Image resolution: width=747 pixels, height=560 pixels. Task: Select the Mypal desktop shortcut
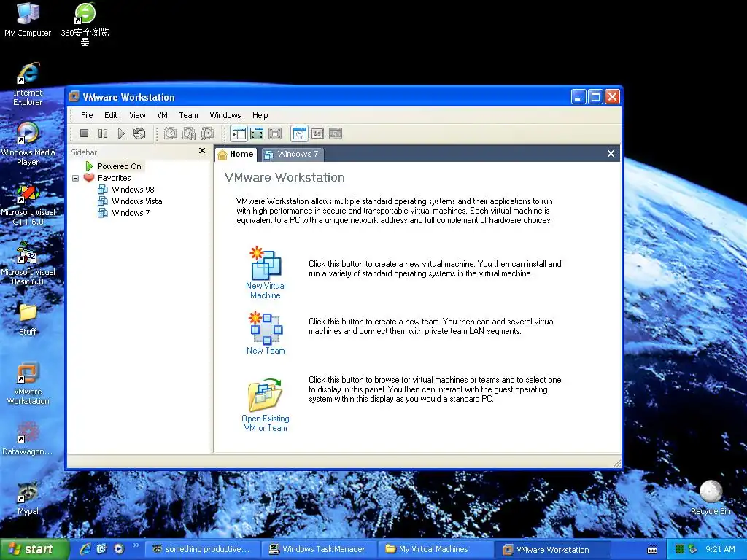point(28,499)
